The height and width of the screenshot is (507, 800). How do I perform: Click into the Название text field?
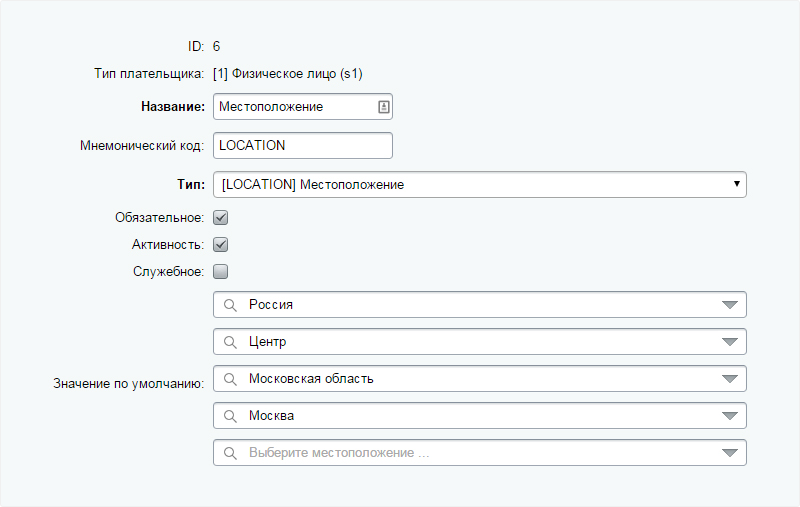[x=293, y=107]
